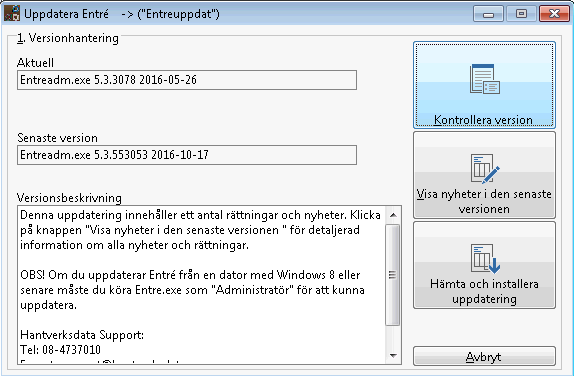Open Visa nyheter i den senaste versionen
574x376 pixels.
pos(484,175)
